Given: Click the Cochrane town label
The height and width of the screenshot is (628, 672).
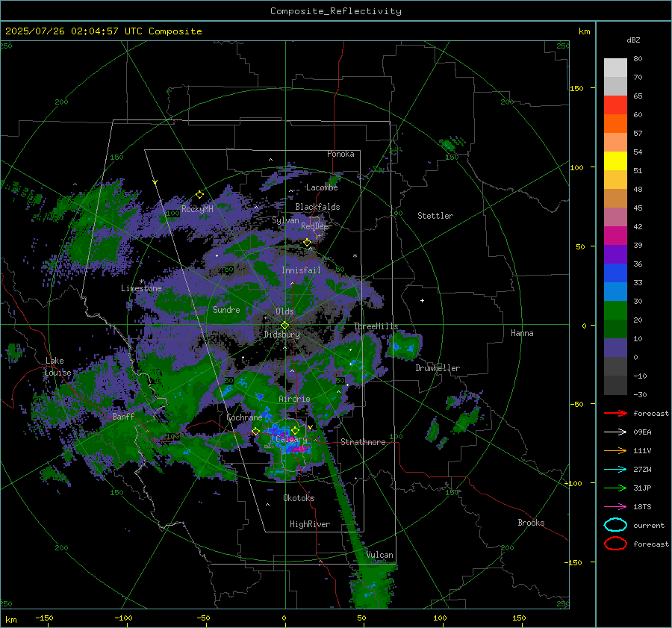Looking at the screenshot, I should tap(244, 417).
